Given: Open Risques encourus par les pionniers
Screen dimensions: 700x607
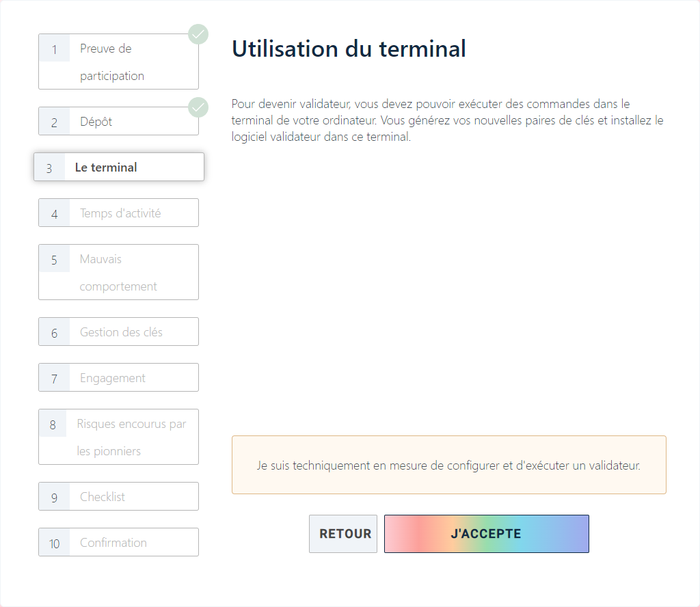Looking at the screenshot, I should (118, 437).
